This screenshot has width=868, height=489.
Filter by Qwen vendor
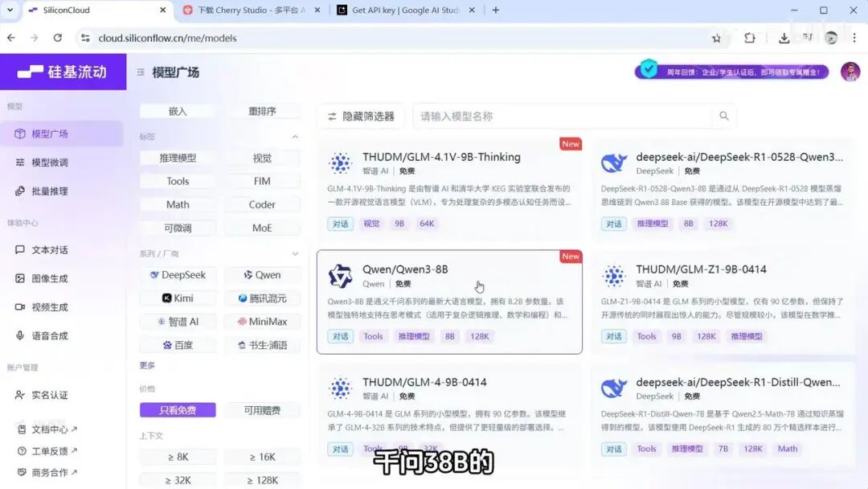262,275
